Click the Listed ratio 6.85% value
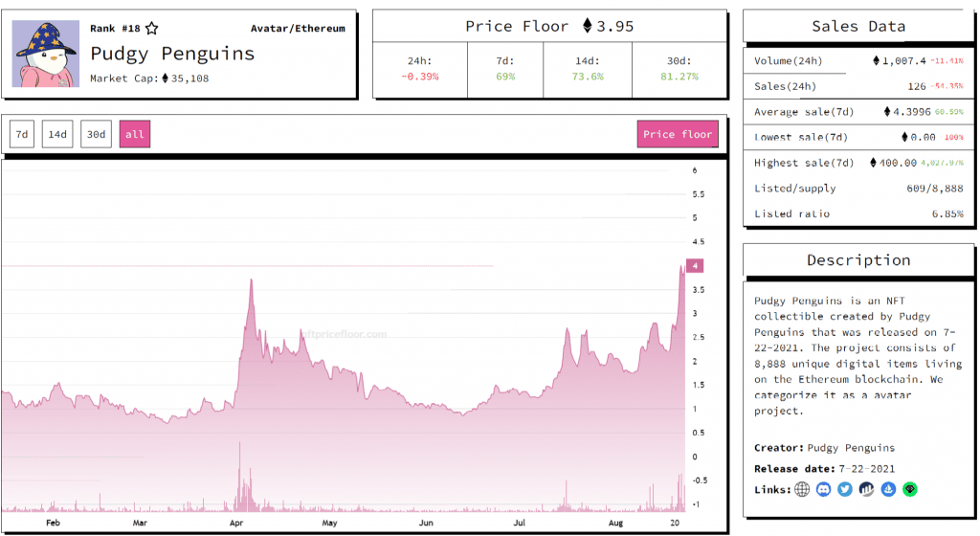Image resolution: width=980 pixels, height=536 pixels. pyautogui.click(x=947, y=213)
